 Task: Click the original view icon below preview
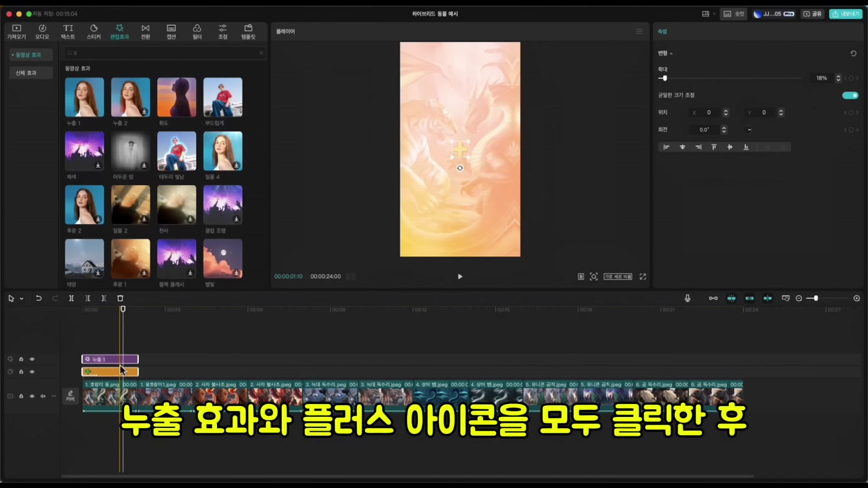click(x=581, y=276)
